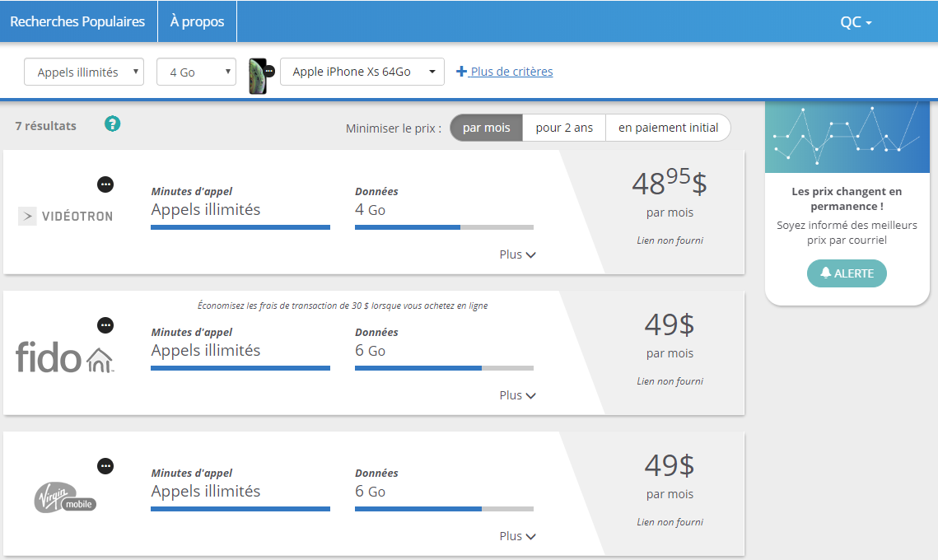
Task: Open the Appels illimités dropdown
Action: [84, 72]
